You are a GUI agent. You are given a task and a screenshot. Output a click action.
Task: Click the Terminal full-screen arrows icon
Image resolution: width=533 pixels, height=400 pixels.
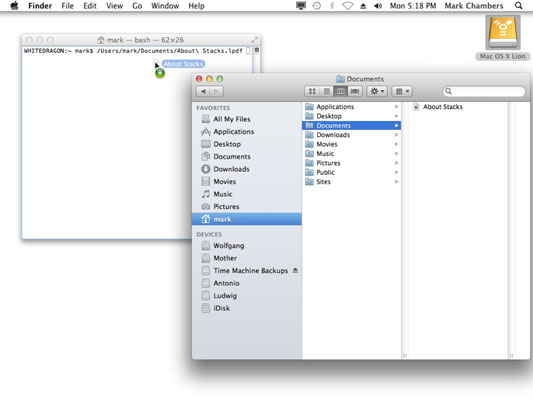point(254,40)
